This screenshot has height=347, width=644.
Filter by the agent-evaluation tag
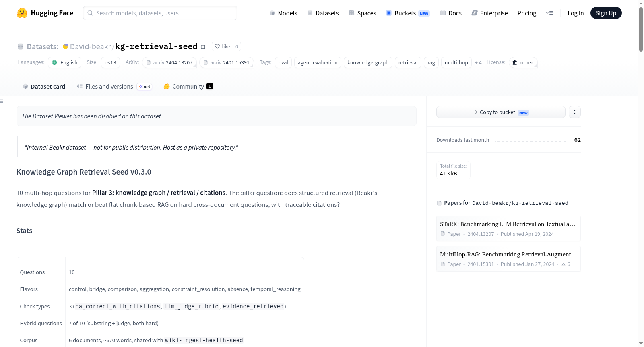coord(318,62)
